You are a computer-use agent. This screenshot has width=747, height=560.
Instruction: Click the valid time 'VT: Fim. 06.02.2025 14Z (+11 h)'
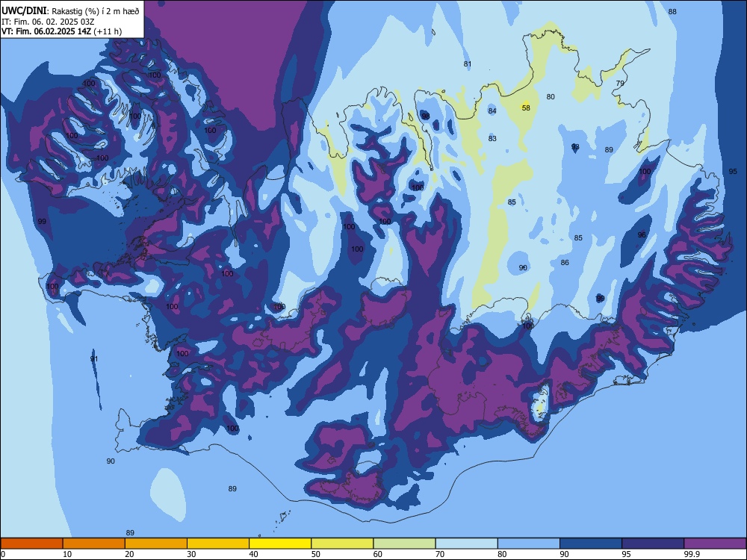(61, 31)
